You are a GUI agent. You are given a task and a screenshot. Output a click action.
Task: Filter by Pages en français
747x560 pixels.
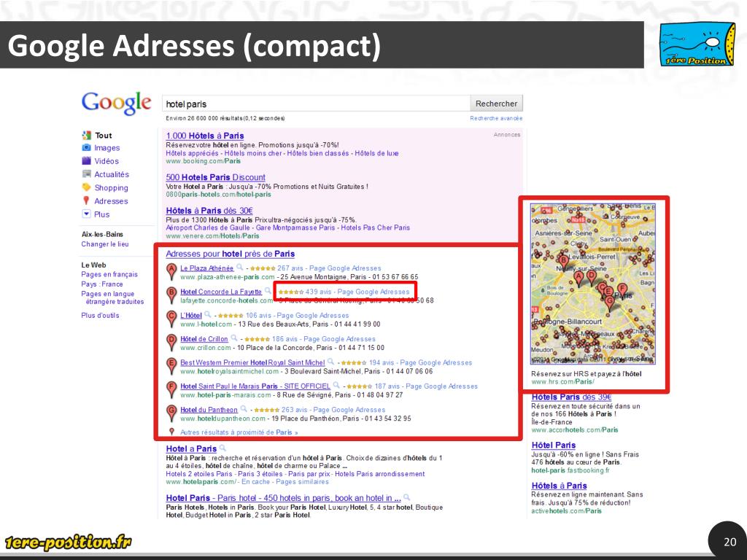click(x=109, y=274)
